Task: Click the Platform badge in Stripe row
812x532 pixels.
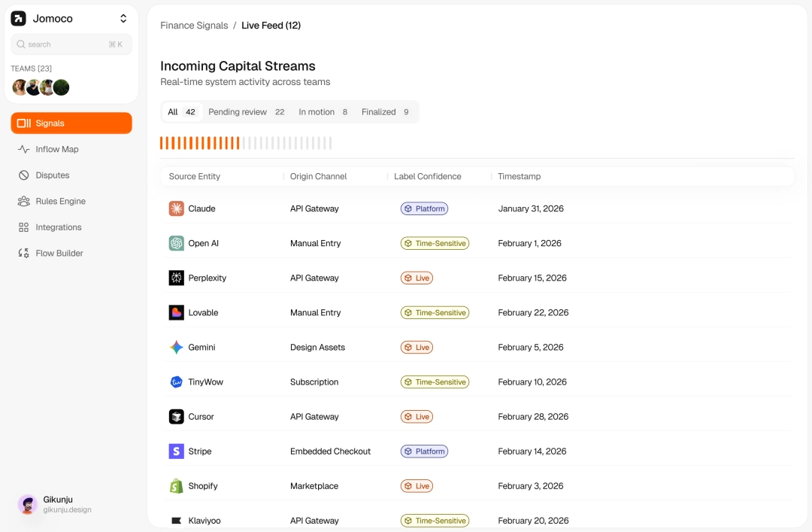Action: [424, 451]
